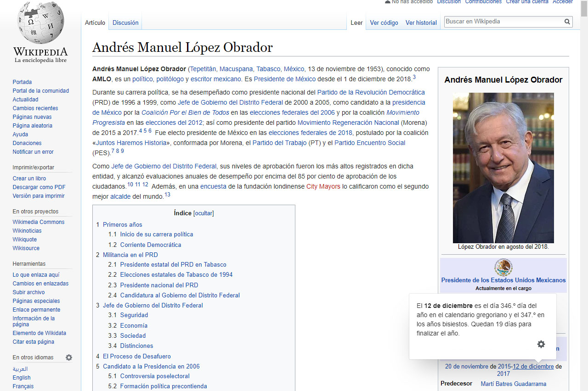Screen dimensions: 588x391
Task: Click Descargar como PDF link
Action: [39, 187]
